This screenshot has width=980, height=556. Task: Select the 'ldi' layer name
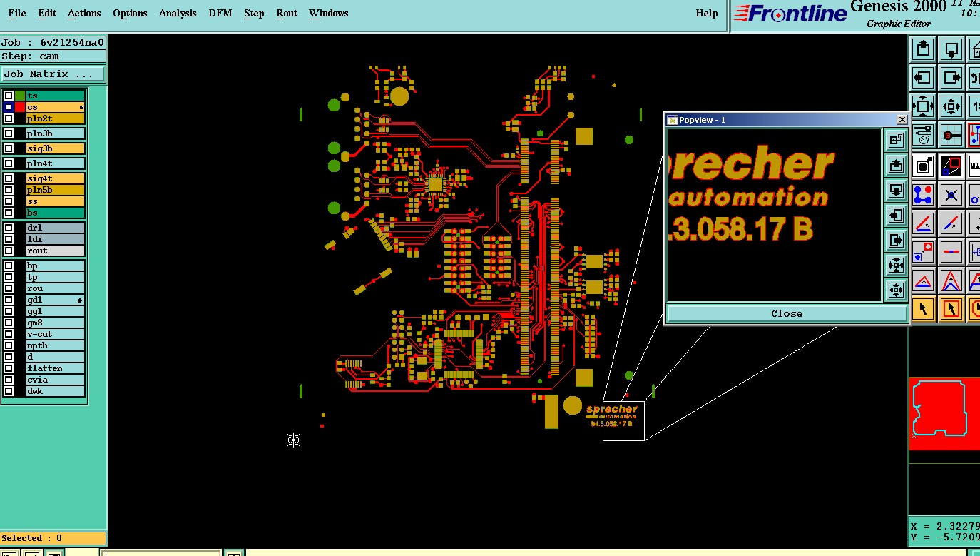56,239
